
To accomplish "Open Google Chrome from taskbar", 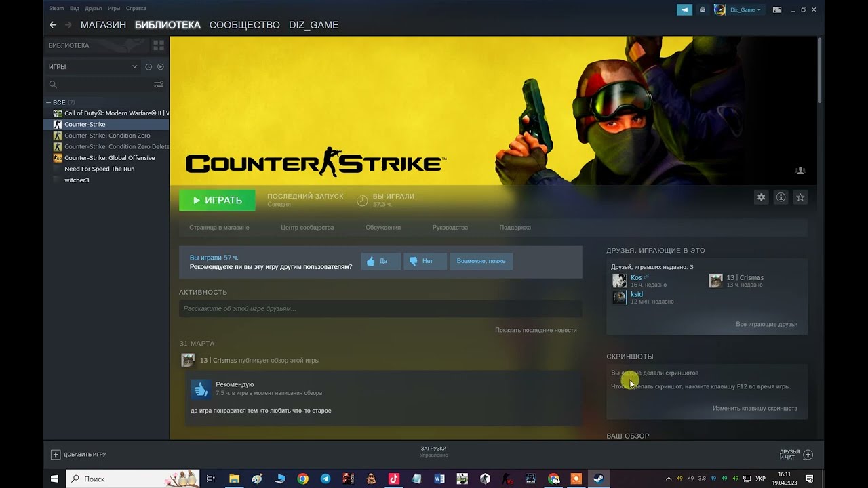I will click(x=302, y=479).
